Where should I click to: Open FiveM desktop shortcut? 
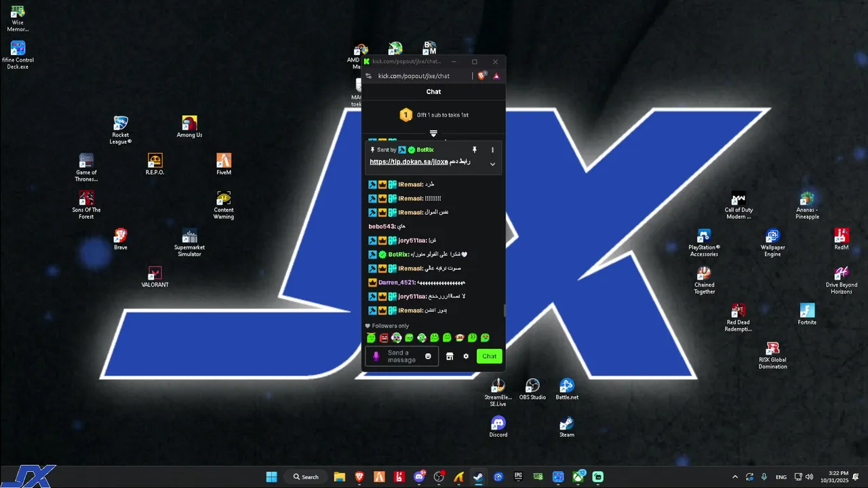point(224,164)
